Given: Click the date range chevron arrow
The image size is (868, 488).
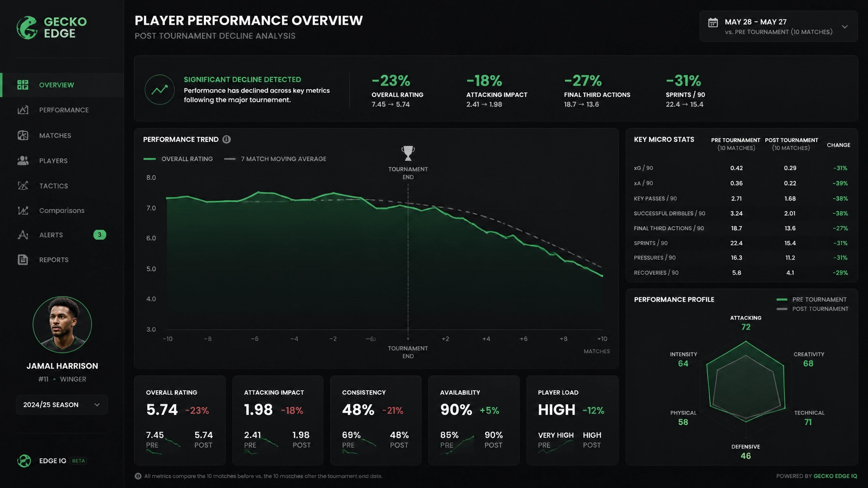Looking at the screenshot, I should point(845,27).
